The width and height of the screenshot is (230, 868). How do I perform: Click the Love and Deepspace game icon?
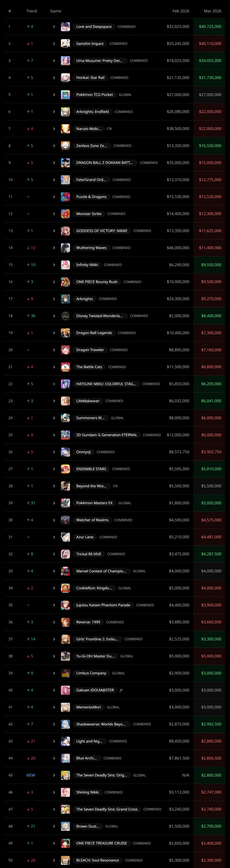[65, 27]
